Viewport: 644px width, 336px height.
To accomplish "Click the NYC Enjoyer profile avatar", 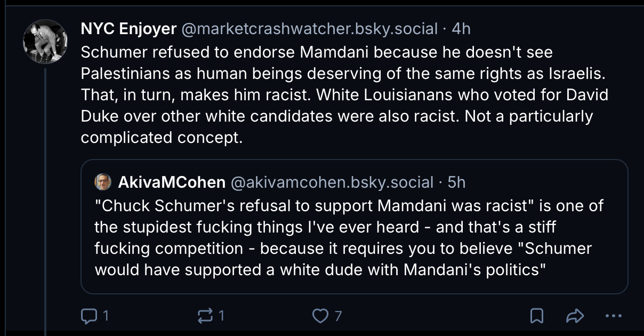I will tap(45, 41).
